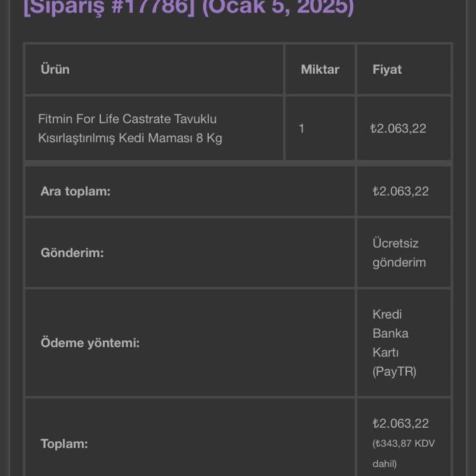The image size is (476, 476).
Task: Click the Ocak 5, 2025 date text
Action: tap(278, 7)
